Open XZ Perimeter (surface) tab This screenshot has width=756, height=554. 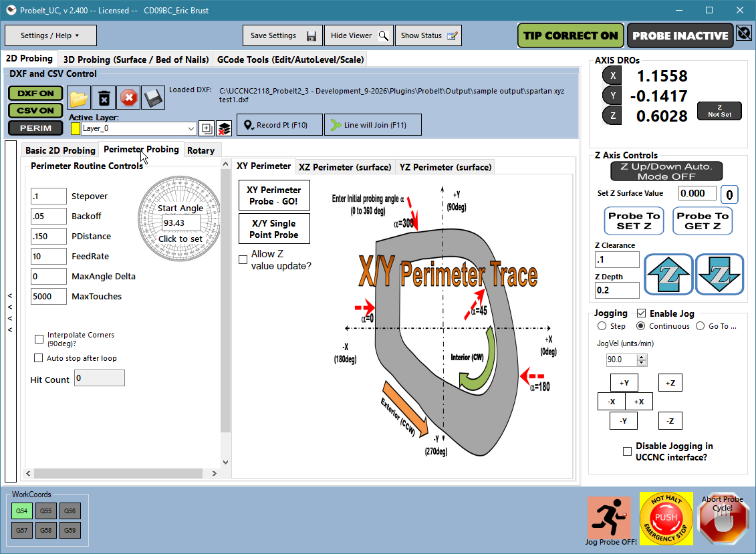[x=345, y=167]
